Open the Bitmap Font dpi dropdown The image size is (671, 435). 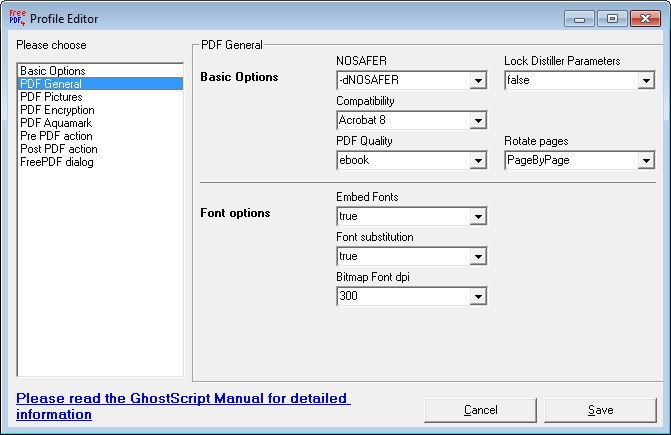tap(478, 296)
